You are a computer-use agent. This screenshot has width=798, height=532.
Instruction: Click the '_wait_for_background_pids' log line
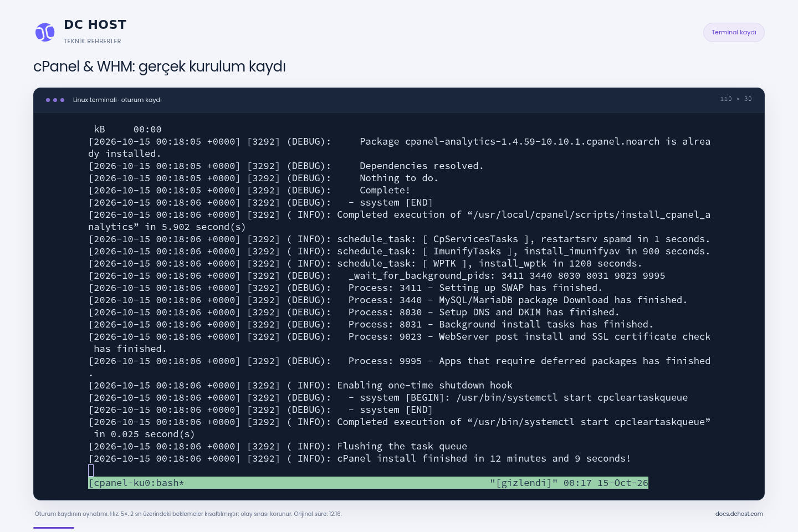click(377, 275)
